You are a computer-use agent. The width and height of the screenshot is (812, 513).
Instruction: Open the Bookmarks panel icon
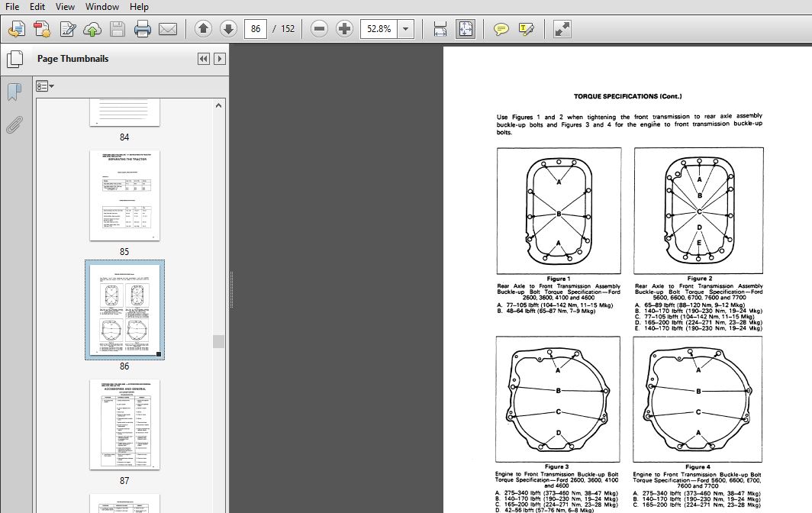tap(14, 92)
